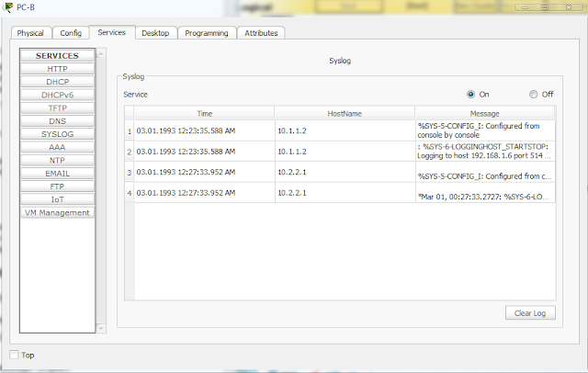Select the HTTP service
This screenshot has height=373, width=588.
57,69
